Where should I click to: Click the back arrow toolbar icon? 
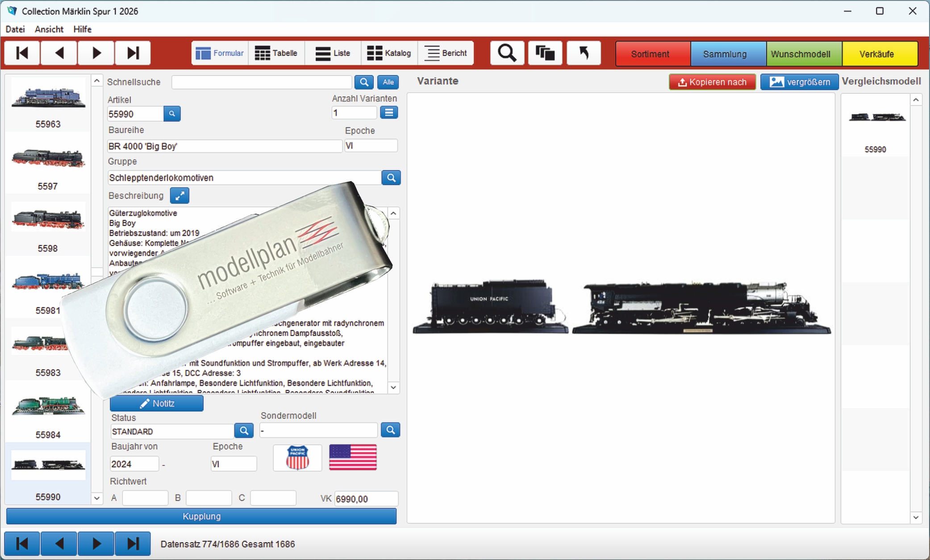tap(583, 53)
